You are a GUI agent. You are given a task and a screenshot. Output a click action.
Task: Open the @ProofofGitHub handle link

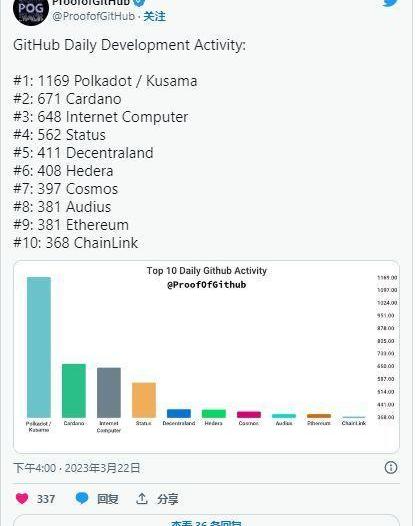pos(94,16)
